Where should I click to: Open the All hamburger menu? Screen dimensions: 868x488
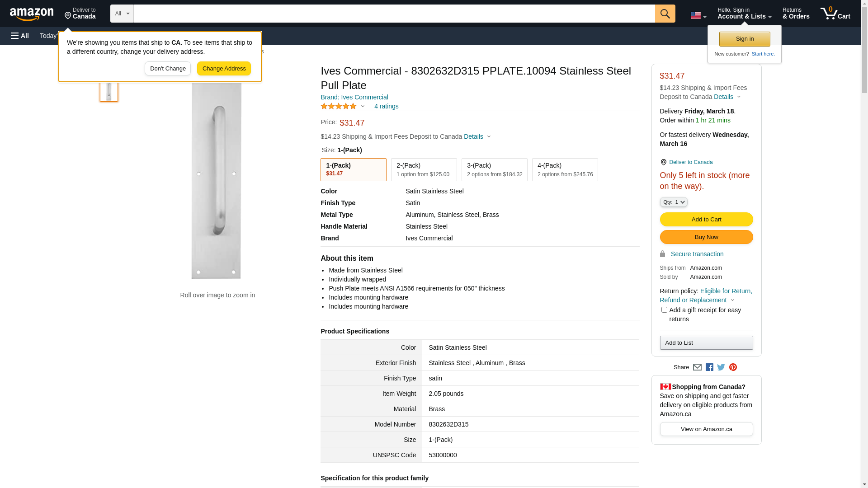click(x=20, y=36)
